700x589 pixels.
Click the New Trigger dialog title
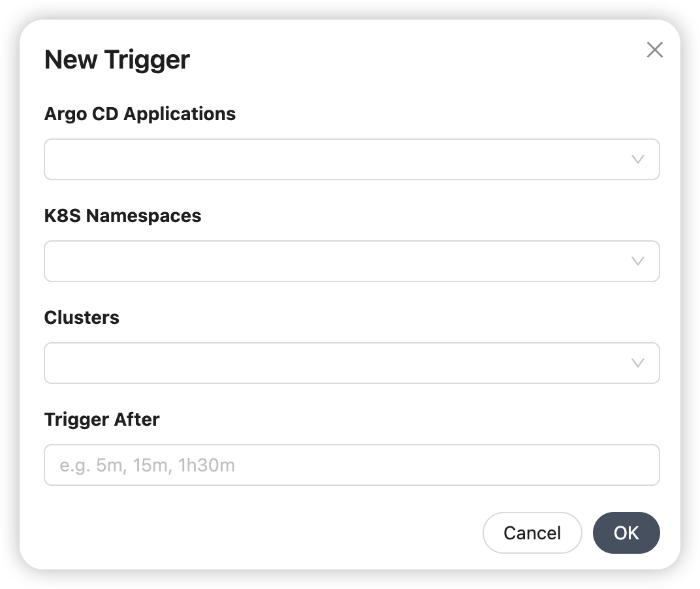(x=117, y=59)
